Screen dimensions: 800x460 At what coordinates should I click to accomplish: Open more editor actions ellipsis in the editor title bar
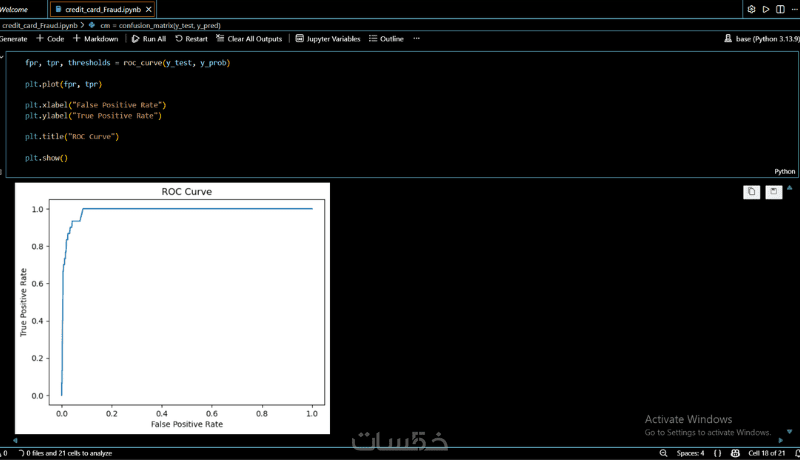795,9
